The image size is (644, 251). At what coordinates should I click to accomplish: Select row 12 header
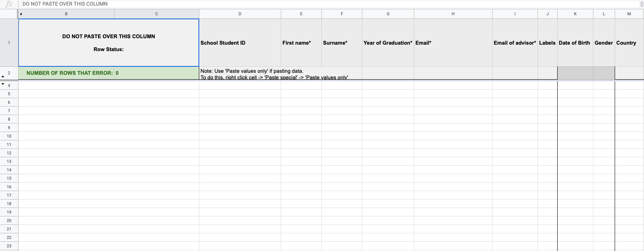[x=9, y=153]
